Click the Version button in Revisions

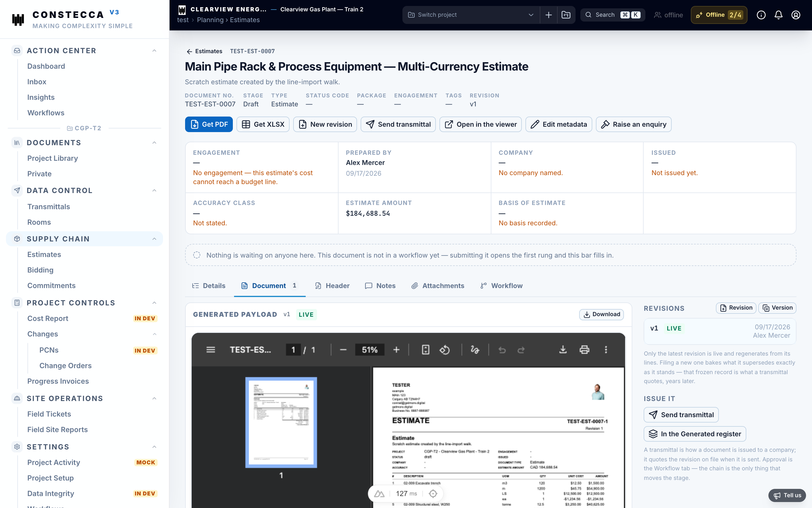777,308
